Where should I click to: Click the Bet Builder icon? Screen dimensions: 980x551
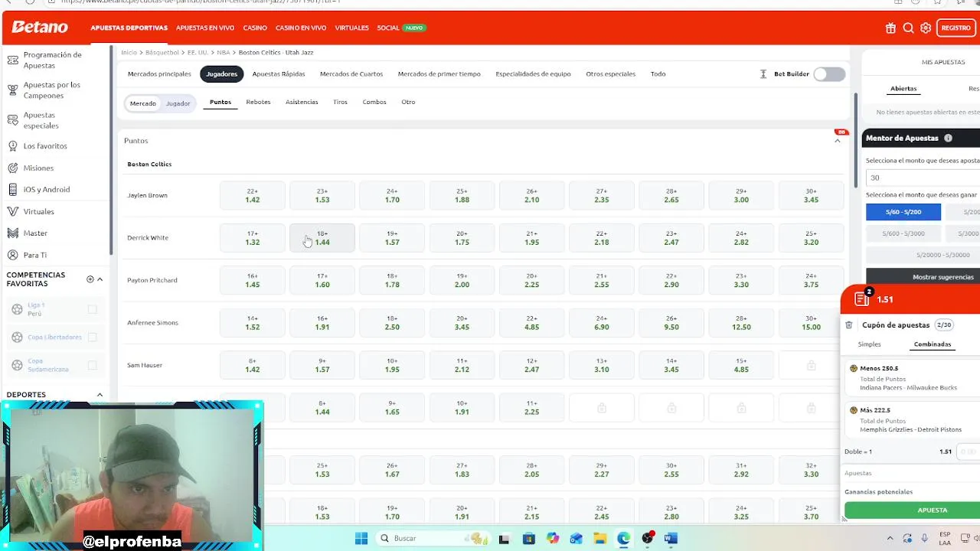pos(763,74)
